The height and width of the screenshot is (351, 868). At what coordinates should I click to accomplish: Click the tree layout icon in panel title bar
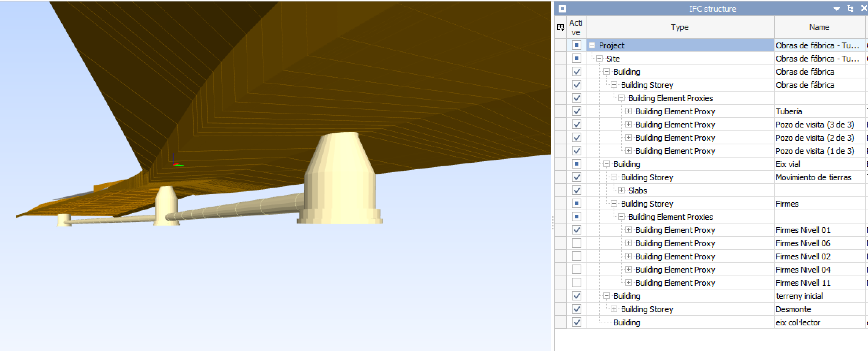pos(850,8)
